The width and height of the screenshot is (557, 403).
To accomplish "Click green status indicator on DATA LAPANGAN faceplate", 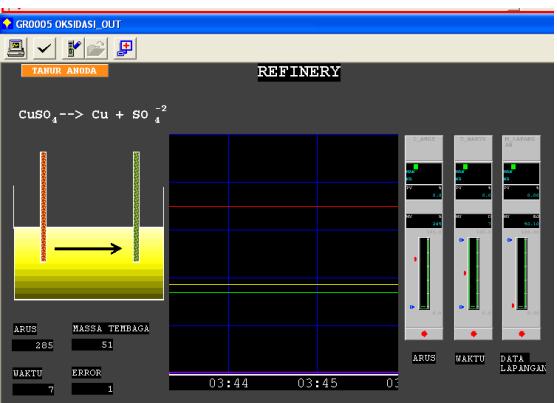I will click(513, 167).
